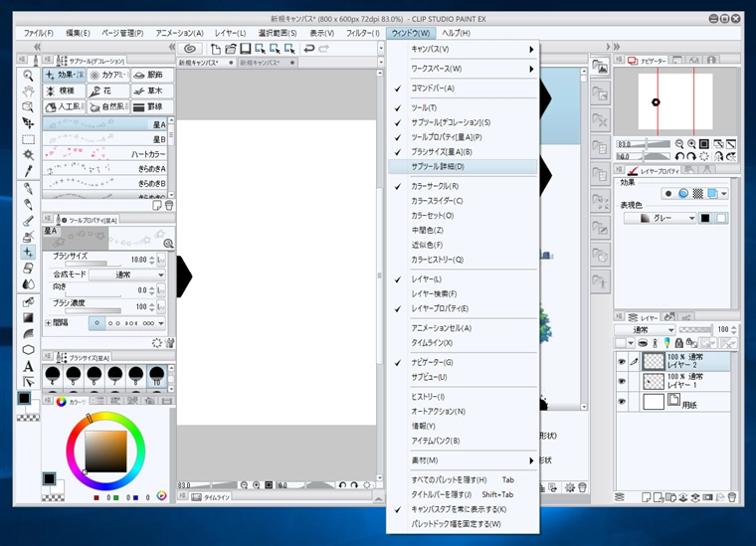Select the eyedropper tool

(28, 171)
